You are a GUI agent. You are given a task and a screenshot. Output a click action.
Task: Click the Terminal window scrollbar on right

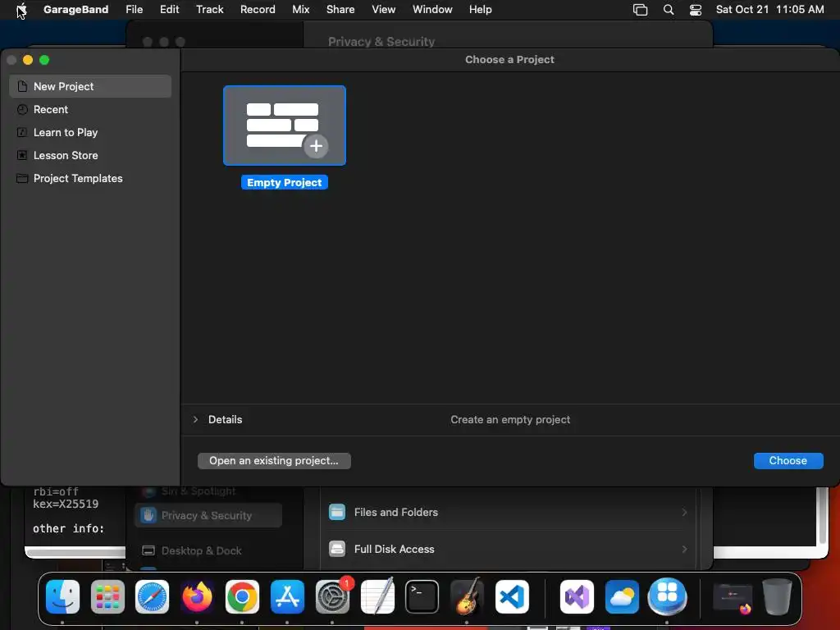(x=824, y=515)
